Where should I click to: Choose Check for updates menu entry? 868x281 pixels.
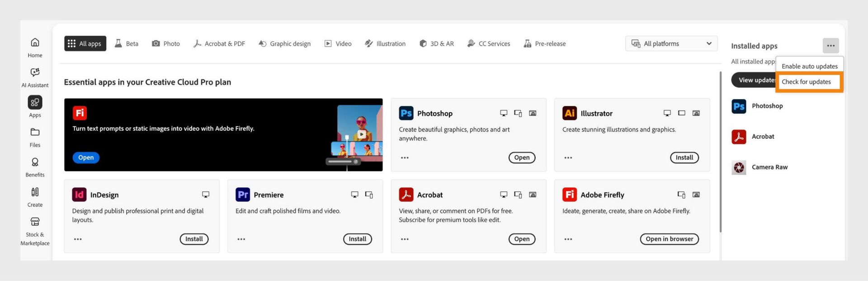(x=809, y=82)
